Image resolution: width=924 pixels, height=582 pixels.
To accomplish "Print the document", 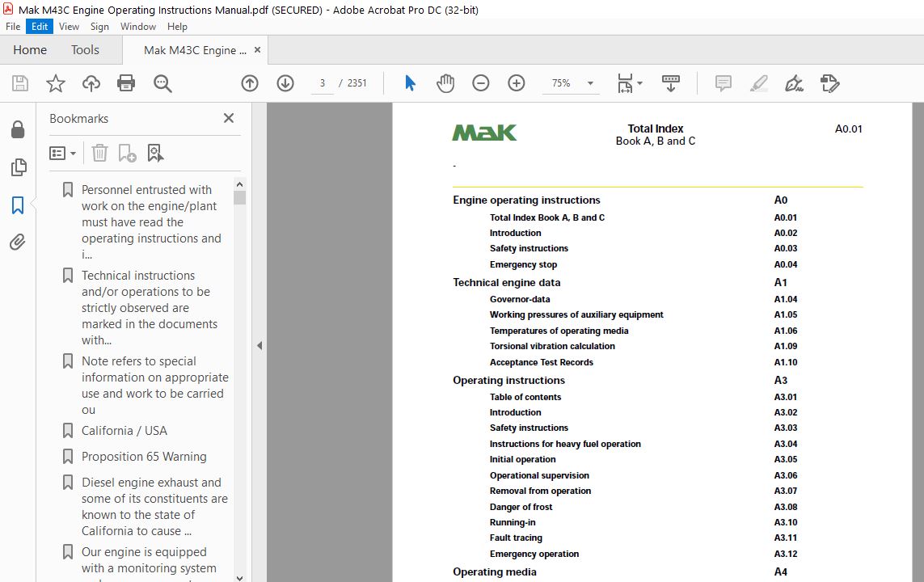I will [126, 83].
